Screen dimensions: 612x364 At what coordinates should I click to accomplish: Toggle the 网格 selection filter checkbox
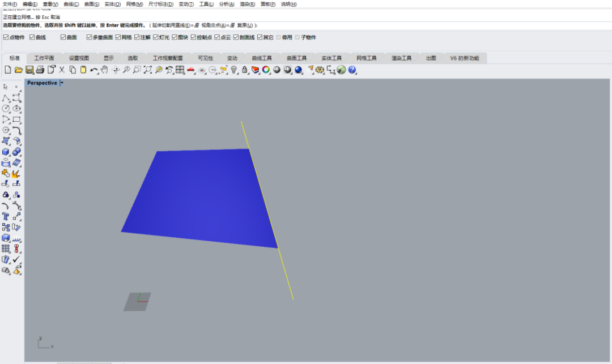pos(118,37)
